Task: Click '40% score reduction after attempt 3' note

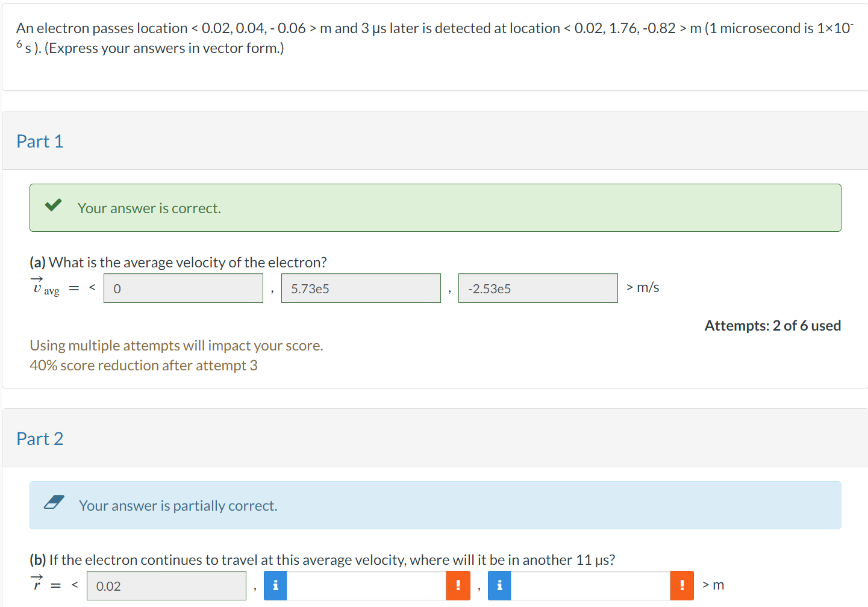Action: (x=143, y=366)
